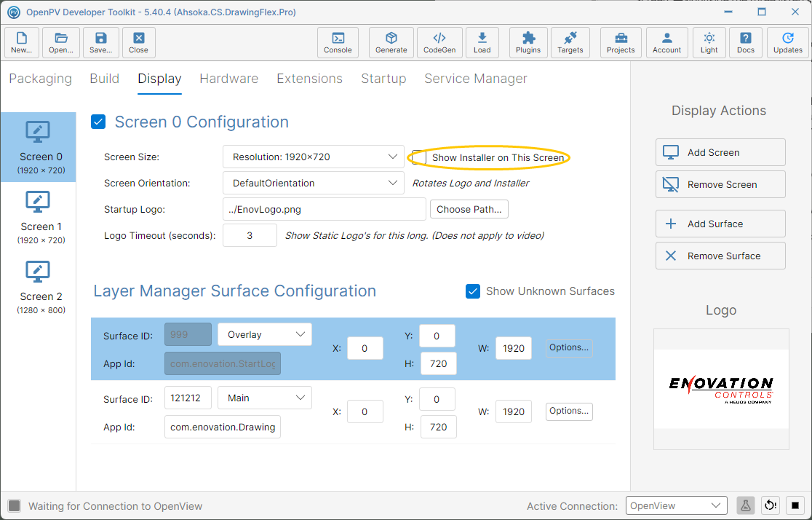Click the refresh alert icon in status bar

[x=771, y=505]
